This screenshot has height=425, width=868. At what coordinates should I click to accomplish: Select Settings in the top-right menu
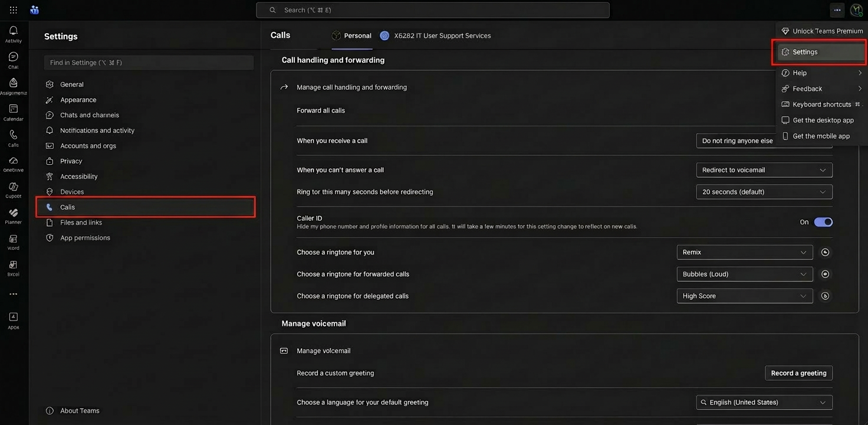(x=821, y=52)
